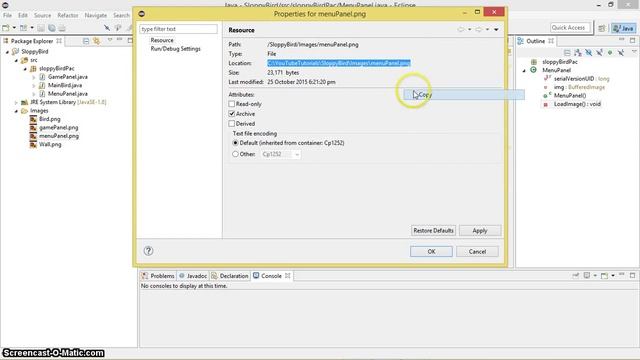Collapse the src folder node
Screen dimensions: 640x360
pos(16,60)
